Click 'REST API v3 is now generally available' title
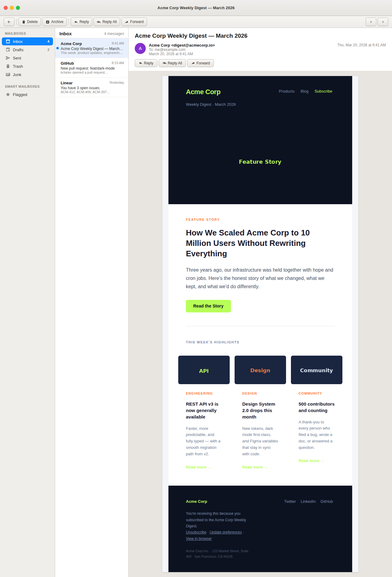Image resolution: width=392 pixels, height=577 pixels. tap(202, 411)
